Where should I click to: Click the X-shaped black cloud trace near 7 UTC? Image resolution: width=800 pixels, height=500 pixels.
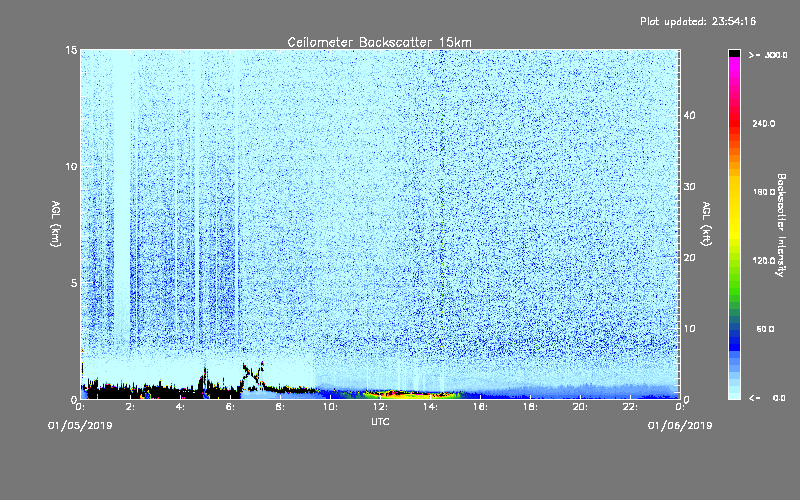pyautogui.click(x=253, y=376)
